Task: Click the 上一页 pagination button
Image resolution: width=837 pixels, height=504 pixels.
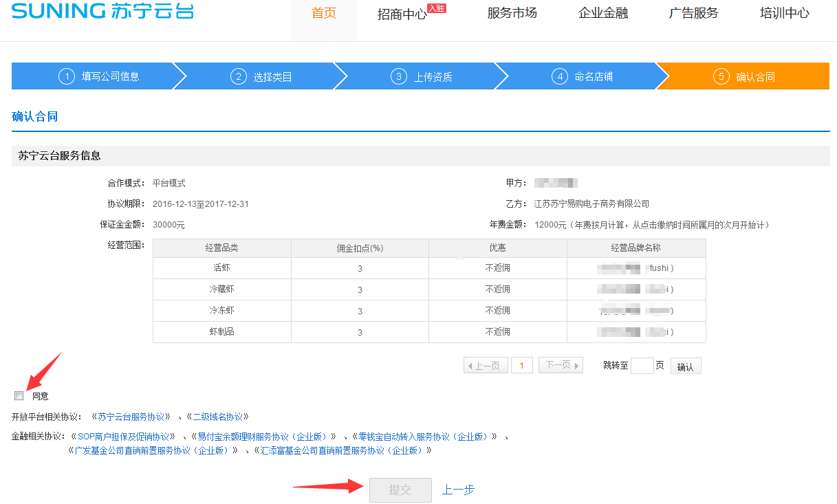Action: tap(486, 366)
